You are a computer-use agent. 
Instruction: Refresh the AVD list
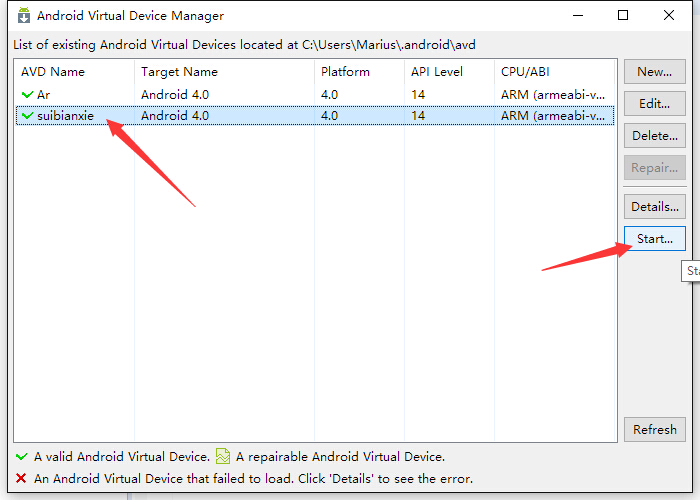[x=654, y=430]
